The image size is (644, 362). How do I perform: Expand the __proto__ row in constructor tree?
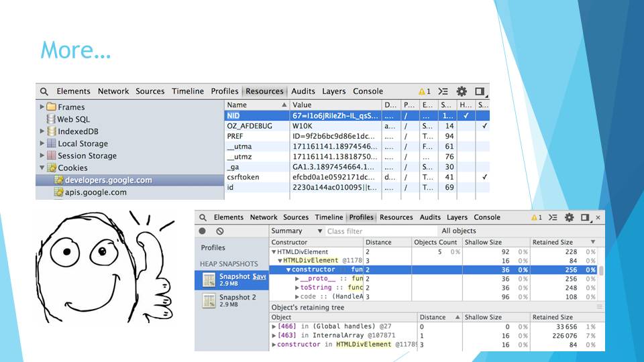point(297,279)
